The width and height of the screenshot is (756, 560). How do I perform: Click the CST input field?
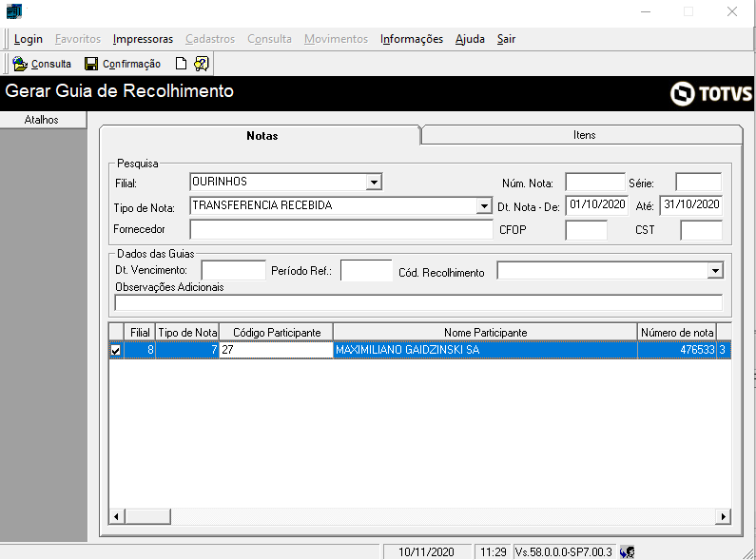coord(701,230)
